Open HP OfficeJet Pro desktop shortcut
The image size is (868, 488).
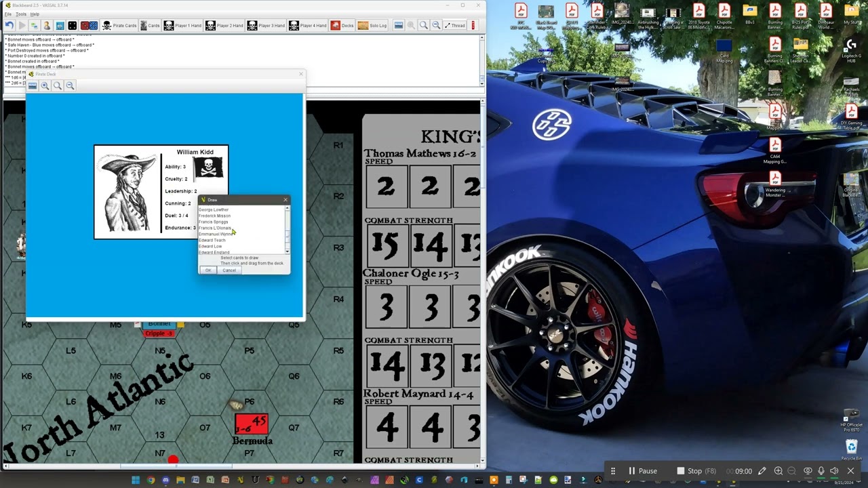tap(851, 420)
